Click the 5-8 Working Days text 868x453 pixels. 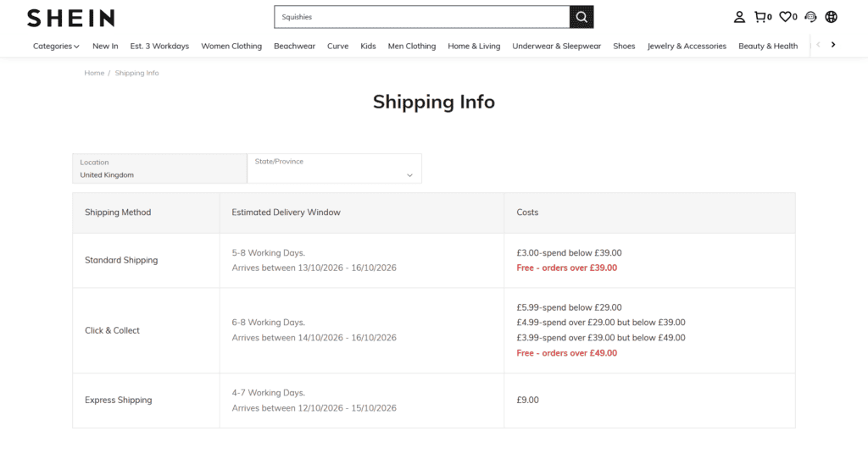click(x=269, y=253)
